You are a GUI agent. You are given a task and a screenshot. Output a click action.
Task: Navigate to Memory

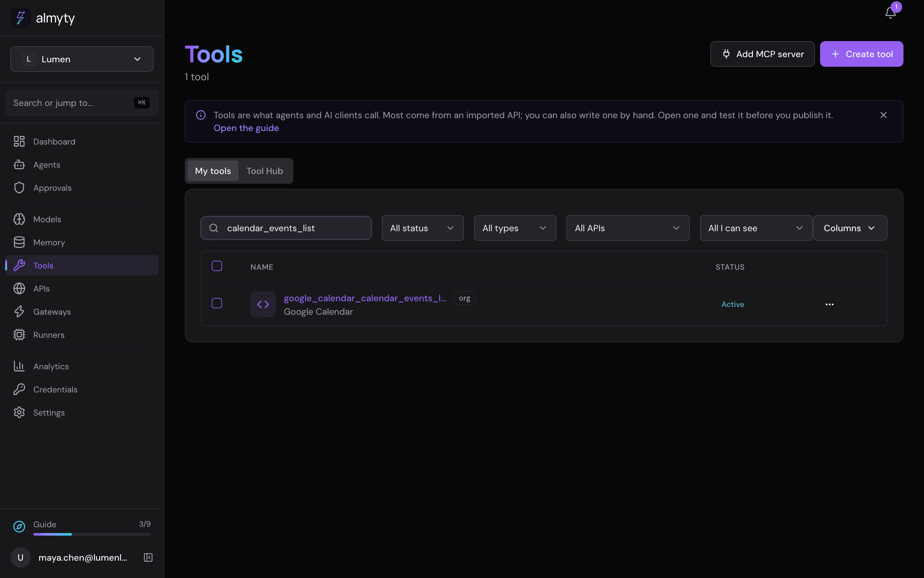click(x=82, y=242)
